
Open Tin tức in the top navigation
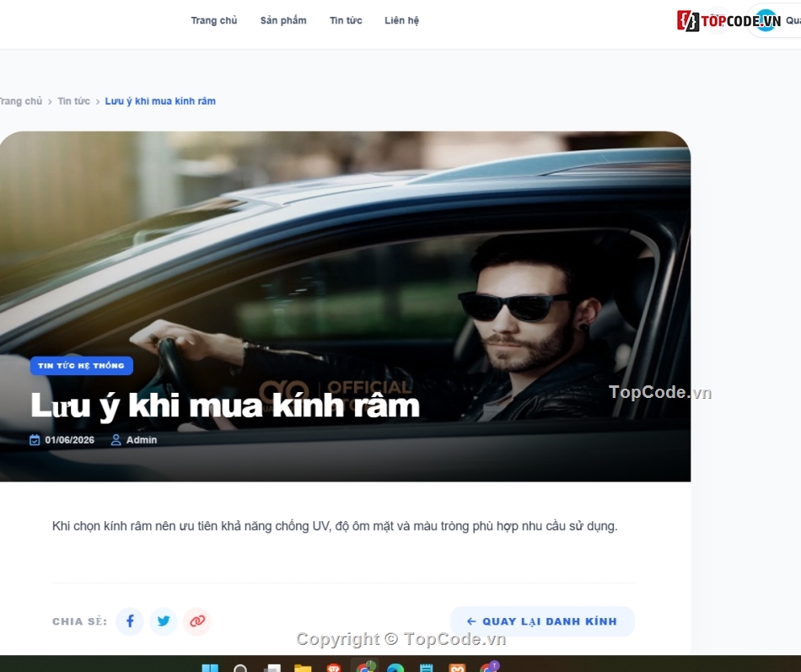tap(346, 20)
